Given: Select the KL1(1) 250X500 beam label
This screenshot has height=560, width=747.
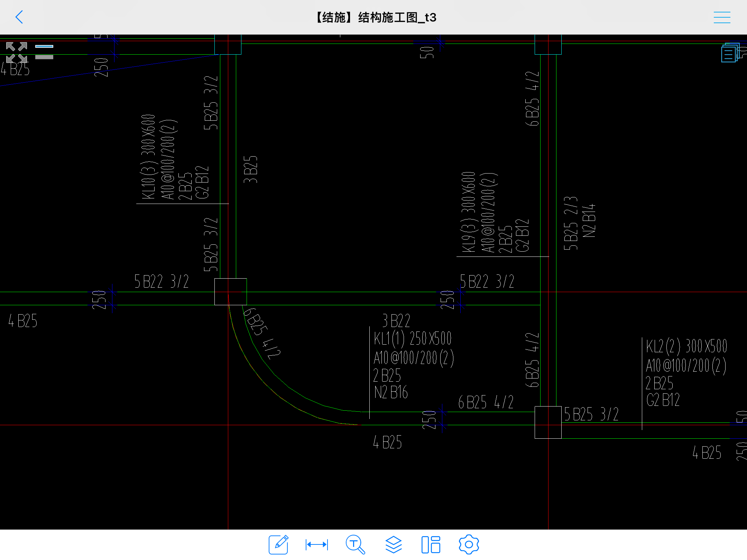Looking at the screenshot, I should (413, 338).
